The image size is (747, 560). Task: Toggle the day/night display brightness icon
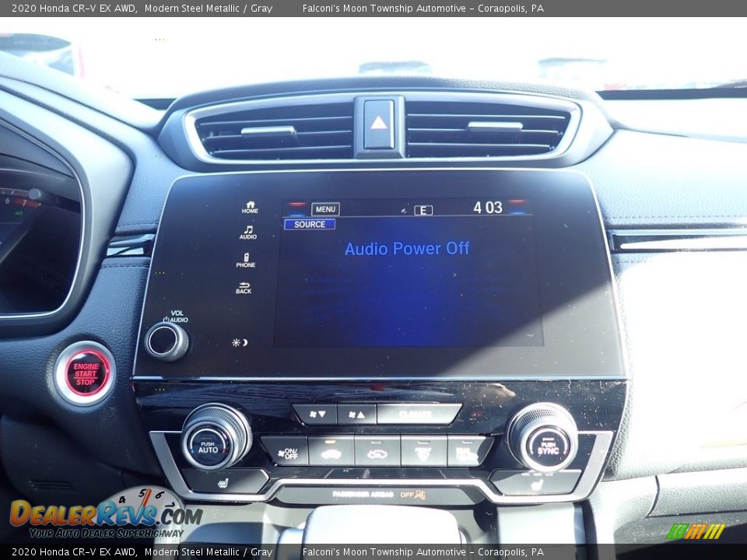tap(240, 342)
